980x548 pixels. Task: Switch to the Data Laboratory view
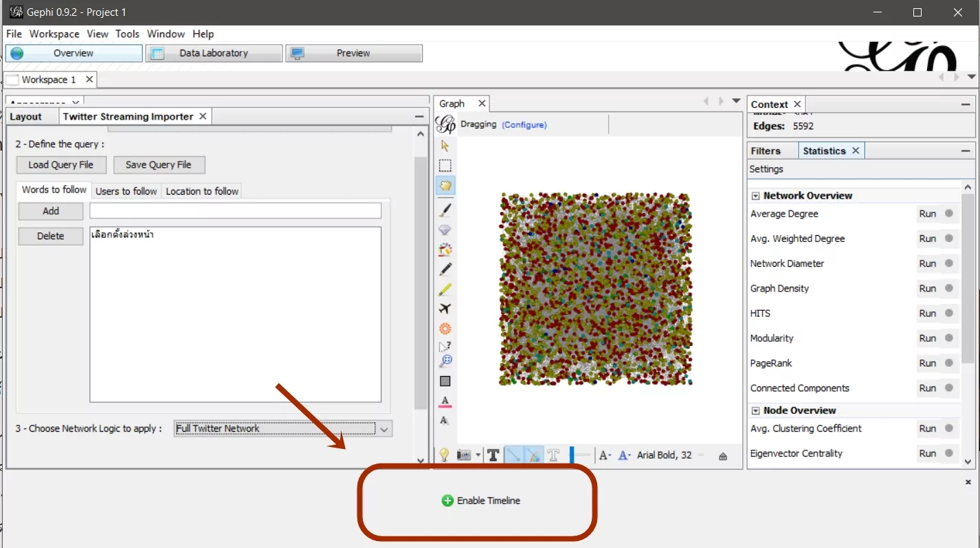[214, 53]
